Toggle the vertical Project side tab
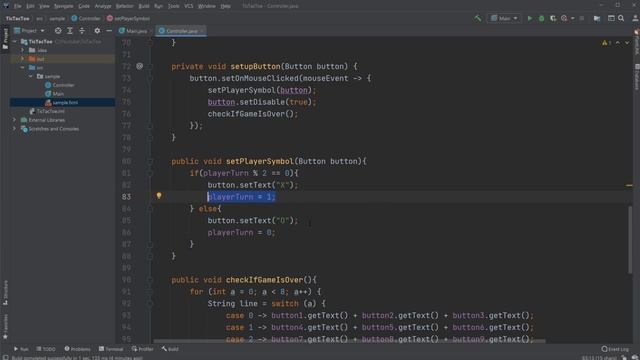Image resolution: width=640 pixels, height=360 pixels. pyautogui.click(x=5, y=39)
